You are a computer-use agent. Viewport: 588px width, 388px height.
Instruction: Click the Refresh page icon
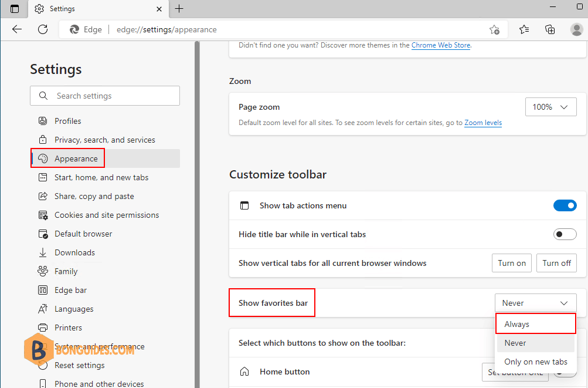[43, 29]
